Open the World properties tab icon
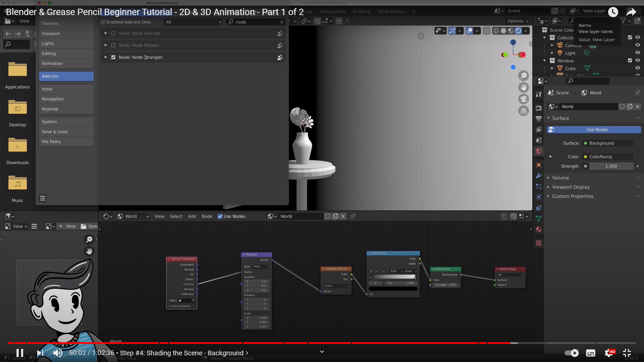Viewport: 644px width, 362px height. tap(539, 151)
